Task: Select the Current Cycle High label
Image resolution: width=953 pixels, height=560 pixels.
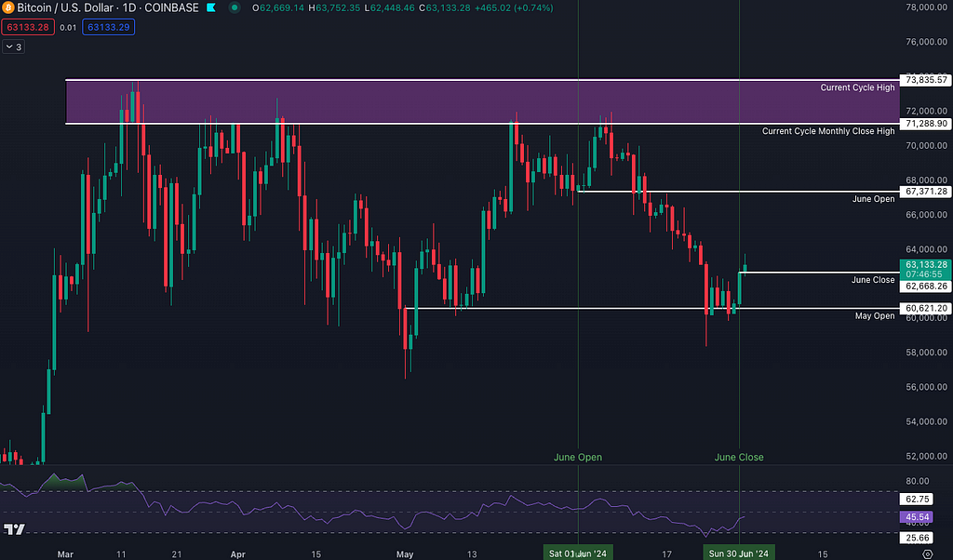Action: click(x=857, y=87)
